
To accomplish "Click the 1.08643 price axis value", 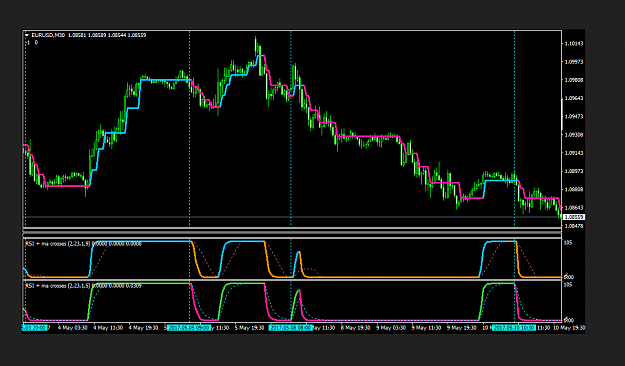I will pyautogui.click(x=574, y=208).
